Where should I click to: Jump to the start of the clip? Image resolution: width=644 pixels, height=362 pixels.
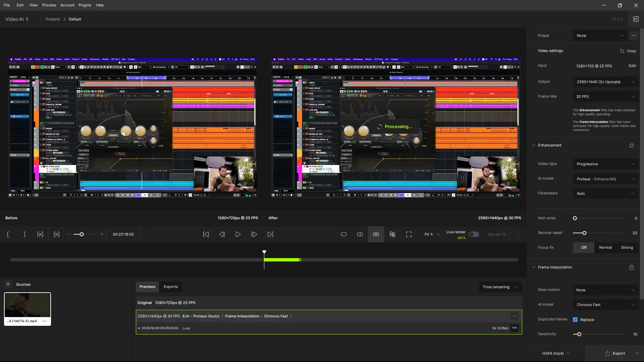(x=206, y=234)
